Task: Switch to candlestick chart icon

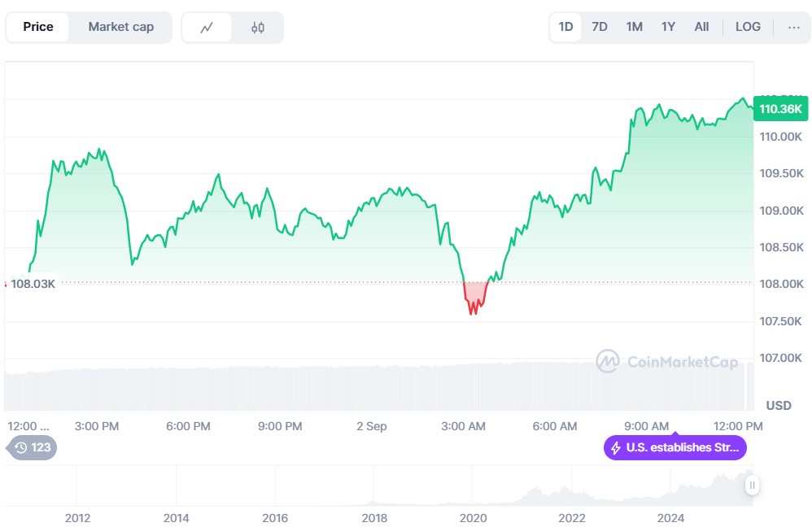Action: point(257,27)
